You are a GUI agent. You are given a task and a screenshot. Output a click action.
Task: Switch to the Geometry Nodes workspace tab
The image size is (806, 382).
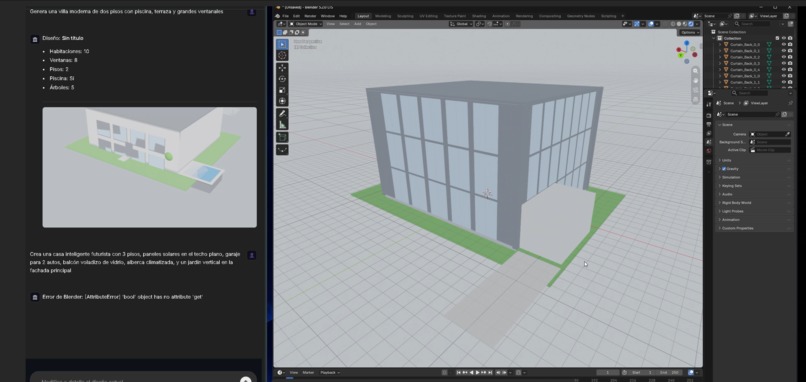click(x=580, y=16)
